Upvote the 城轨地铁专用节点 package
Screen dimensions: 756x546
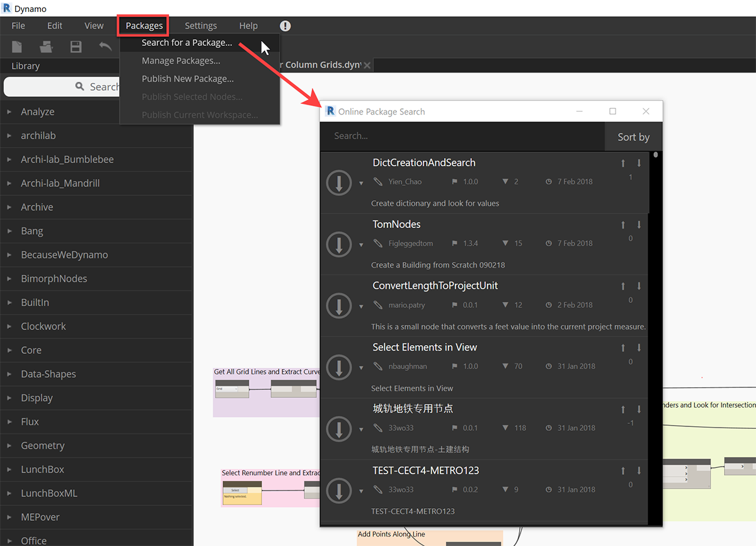pyautogui.click(x=623, y=409)
